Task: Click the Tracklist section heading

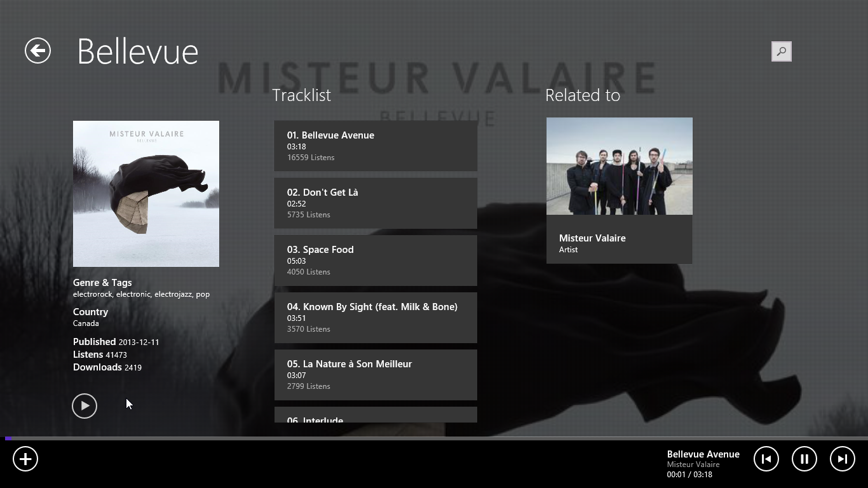Action: 302,95
